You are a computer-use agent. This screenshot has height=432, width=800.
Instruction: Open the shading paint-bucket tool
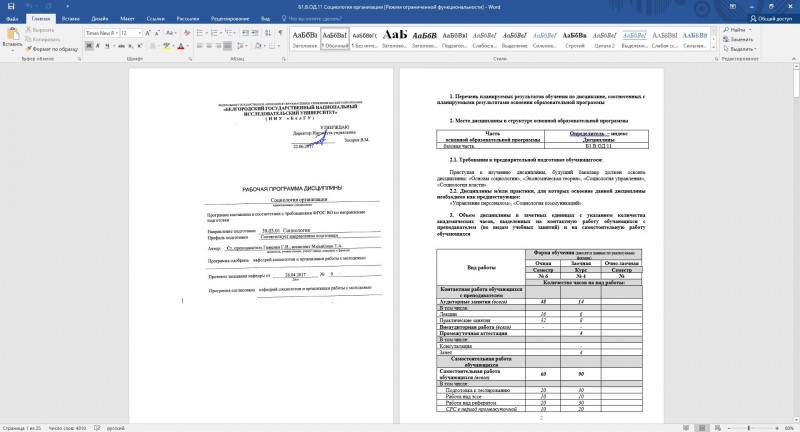click(x=258, y=46)
